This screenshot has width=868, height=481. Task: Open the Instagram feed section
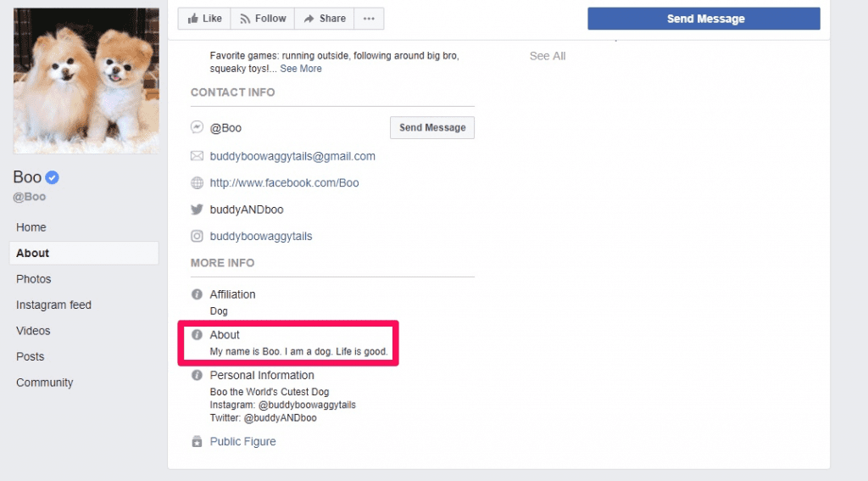point(53,305)
